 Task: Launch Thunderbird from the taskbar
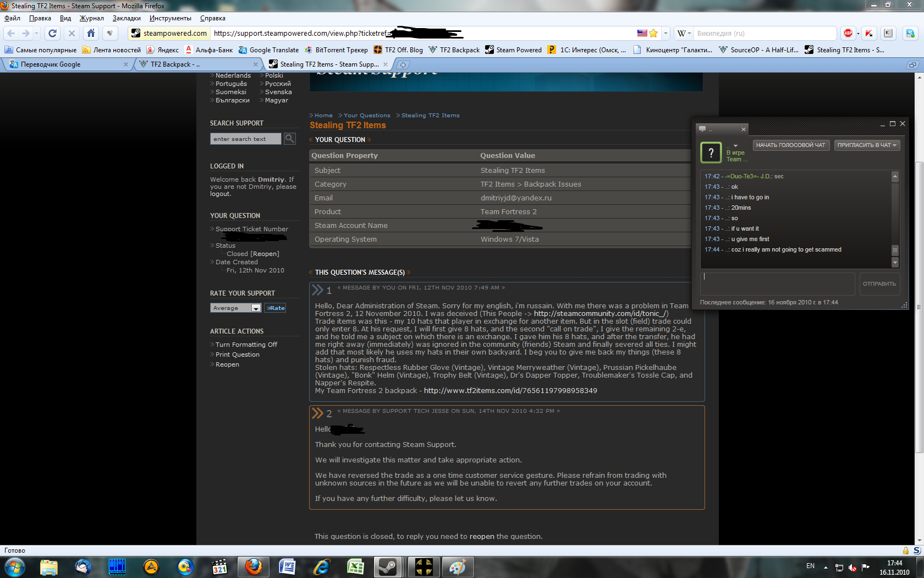coord(83,566)
